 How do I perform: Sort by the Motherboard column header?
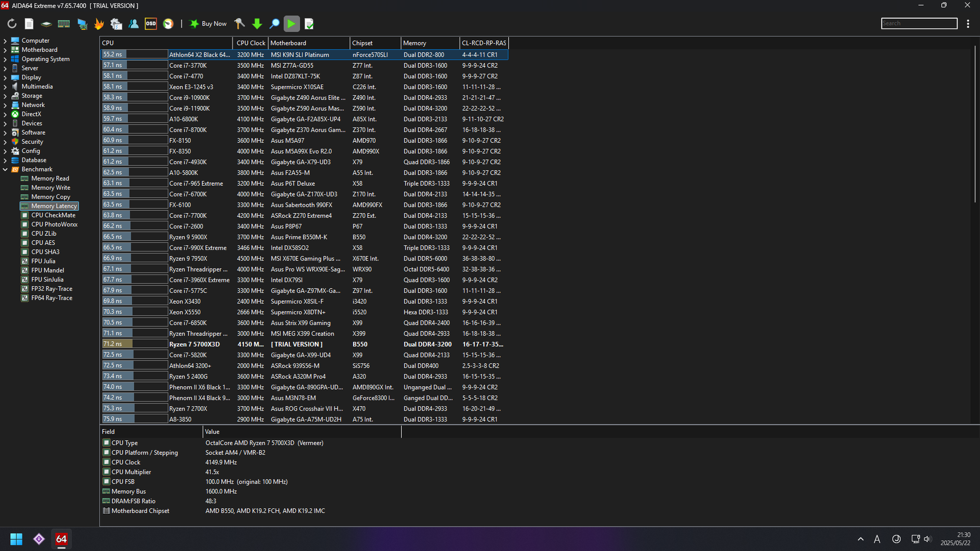[309, 43]
